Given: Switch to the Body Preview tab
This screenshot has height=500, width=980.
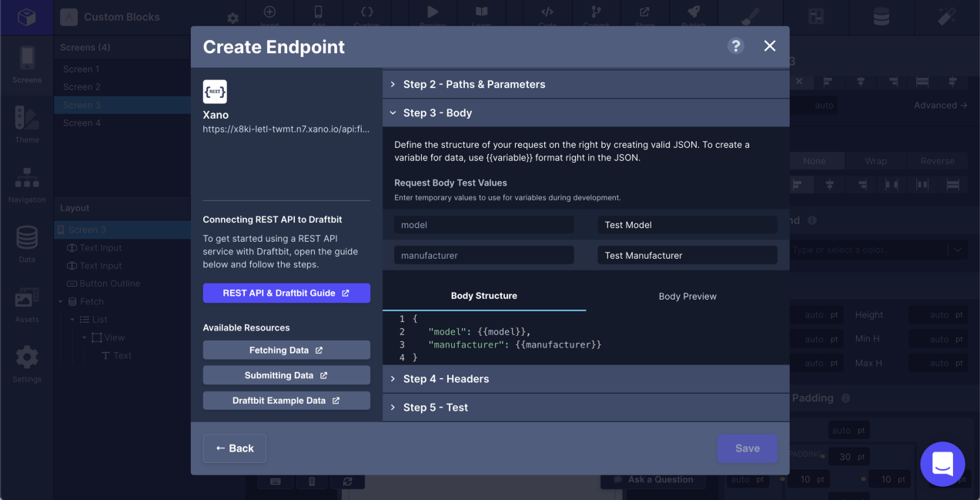Looking at the screenshot, I should [x=687, y=297].
